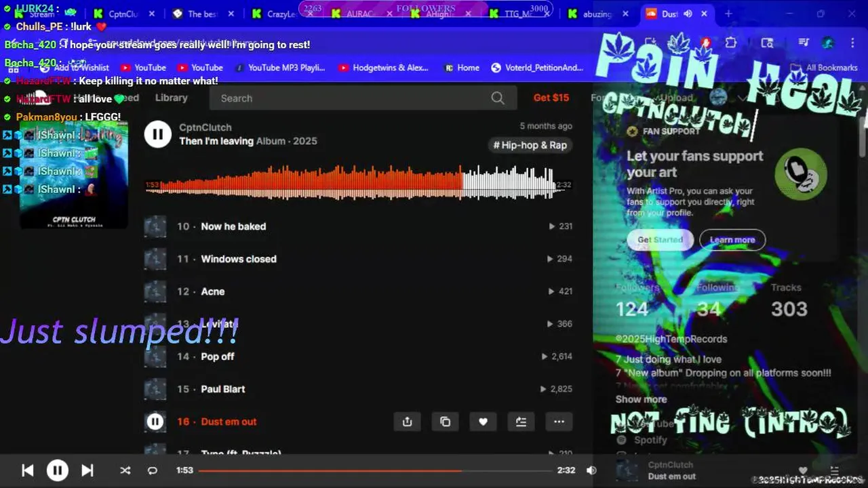Play track 12 Acne

[213, 291]
